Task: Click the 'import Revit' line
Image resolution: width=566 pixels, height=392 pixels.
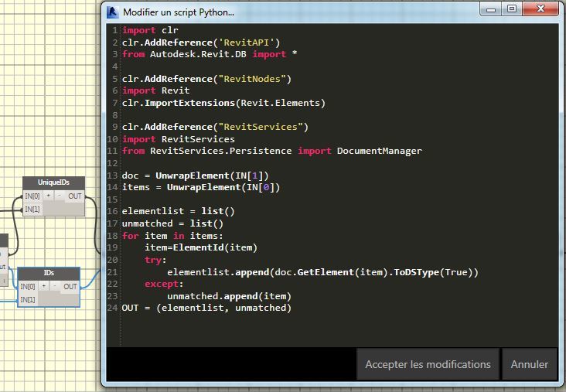Action: tap(156, 90)
